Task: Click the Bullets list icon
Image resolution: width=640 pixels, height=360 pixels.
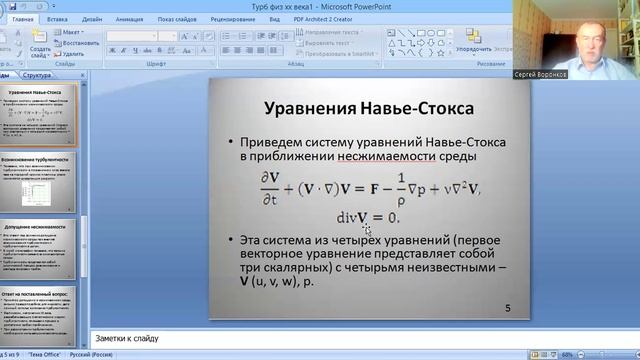Action: click(226, 36)
